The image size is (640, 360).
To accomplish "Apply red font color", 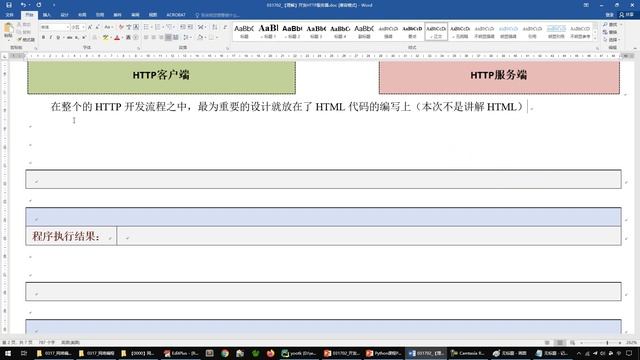I will (x=117, y=38).
